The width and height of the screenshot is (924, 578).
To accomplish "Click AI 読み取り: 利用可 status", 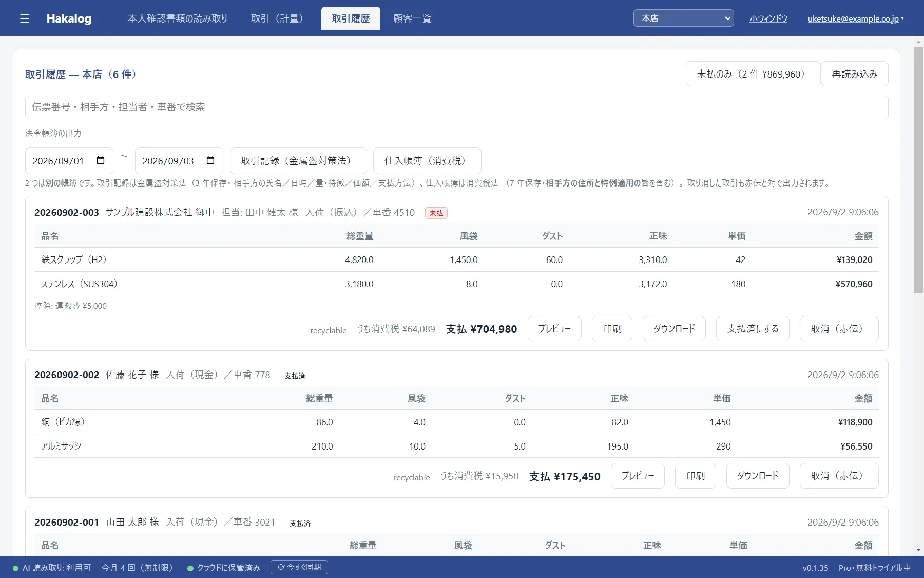I will 52,568.
